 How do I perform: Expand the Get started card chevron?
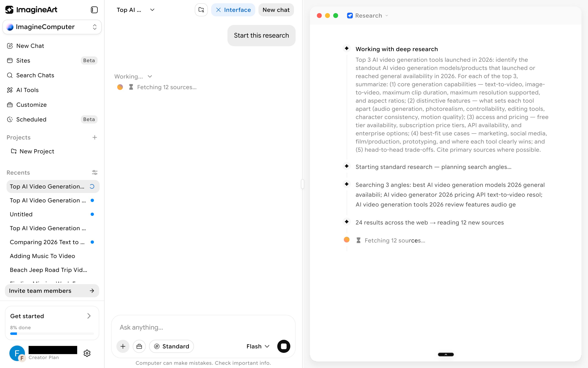[x=89, y=316]
